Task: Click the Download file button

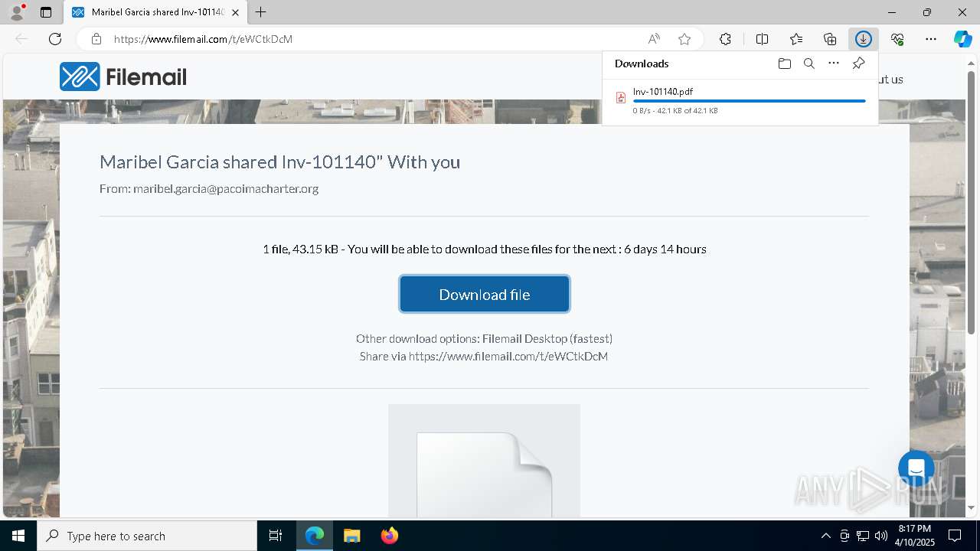Action: coord(484,295)
